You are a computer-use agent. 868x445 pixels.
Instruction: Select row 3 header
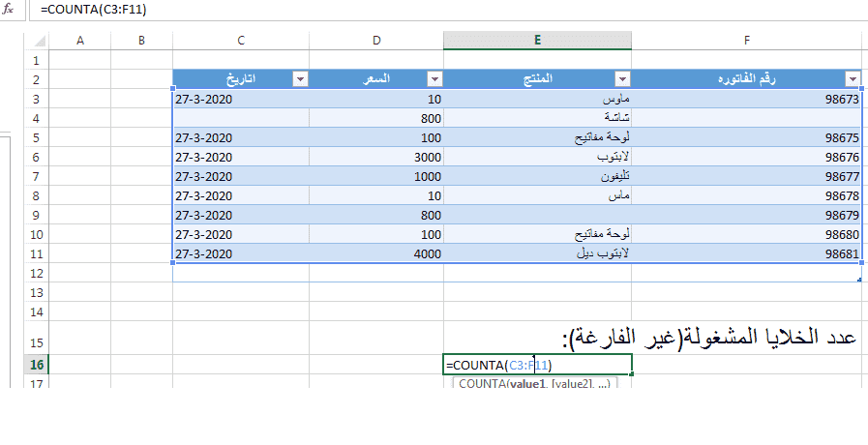click(x=37, y=99)
